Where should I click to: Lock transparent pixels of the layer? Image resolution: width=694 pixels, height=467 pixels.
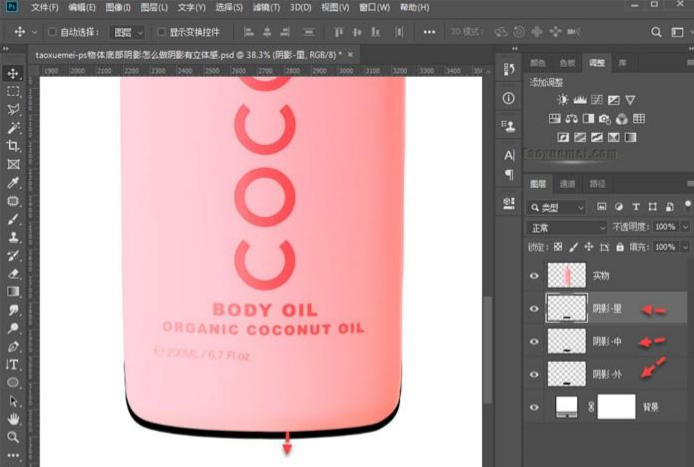[x=558, y=247]
